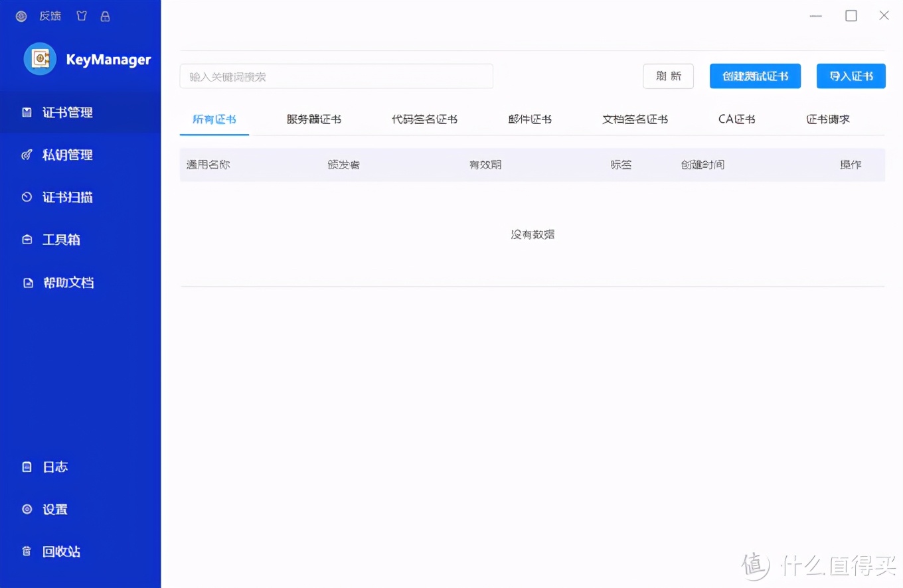The image size is (903, 588).
Task: Click the 反馈 feedback link
Action: (50, 15)
